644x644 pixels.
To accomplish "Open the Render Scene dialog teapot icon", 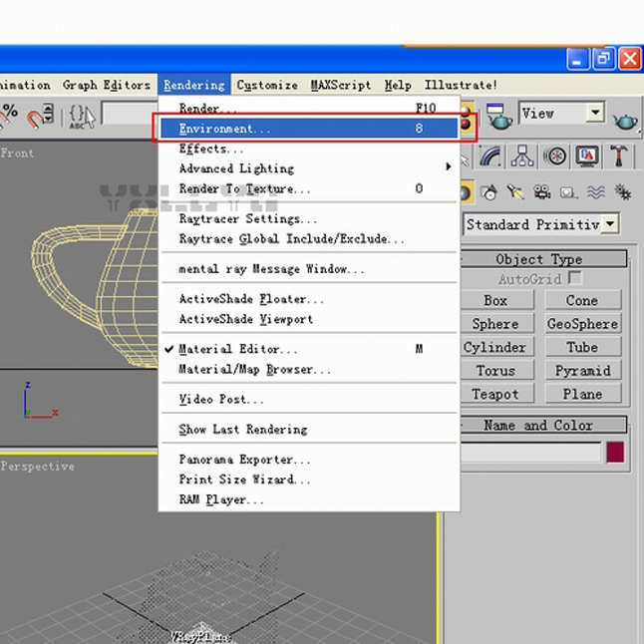I will click(x=498, y=116).
